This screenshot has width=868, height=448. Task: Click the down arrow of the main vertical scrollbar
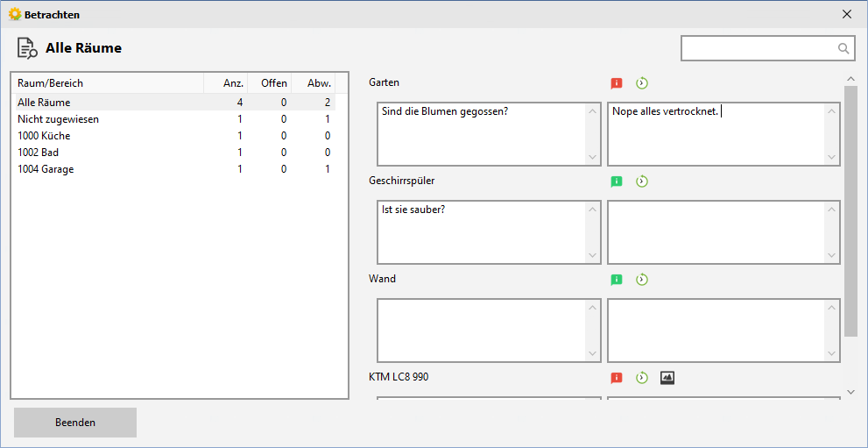(850, 392)
